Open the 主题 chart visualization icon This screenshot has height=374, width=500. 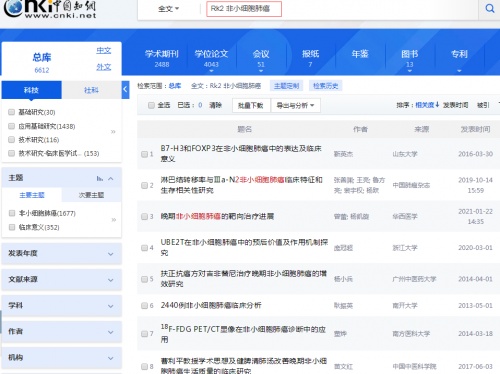point(100,179)
